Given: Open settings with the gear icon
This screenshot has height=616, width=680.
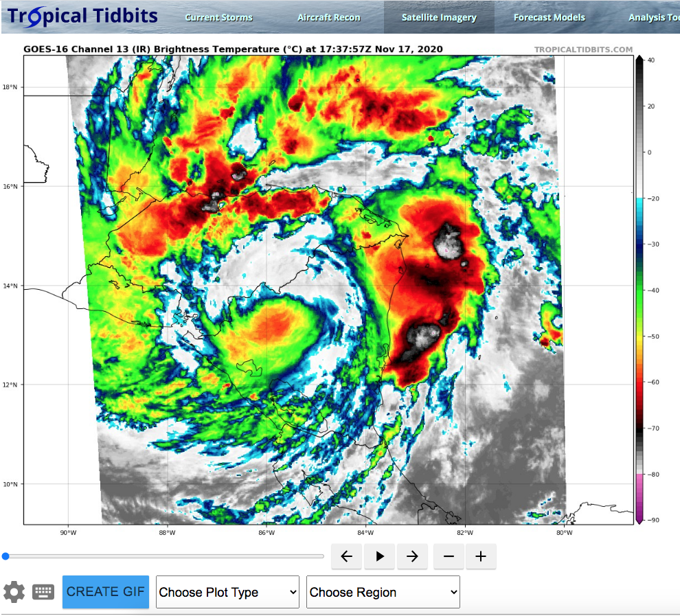Looking at the screenshot, I should coord(14,592).
